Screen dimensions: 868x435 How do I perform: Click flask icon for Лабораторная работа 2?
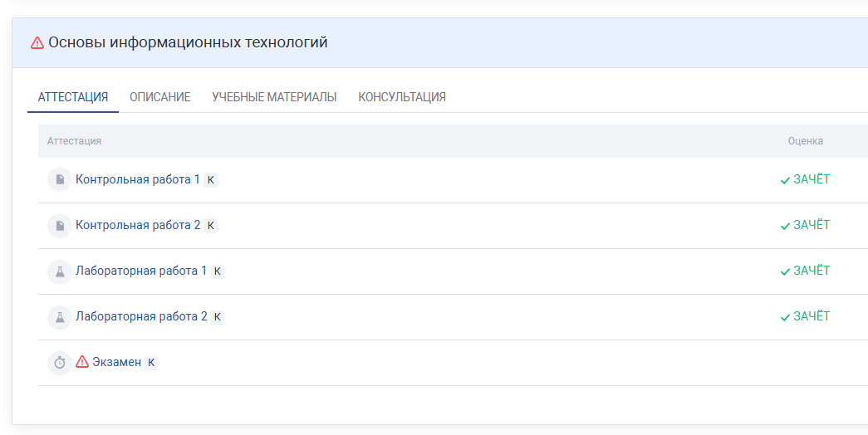(x=60, y=316)
